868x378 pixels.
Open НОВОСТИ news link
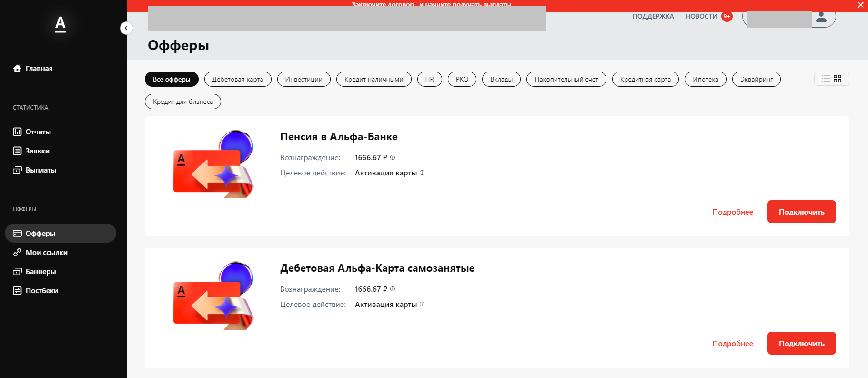pos(701,16)
